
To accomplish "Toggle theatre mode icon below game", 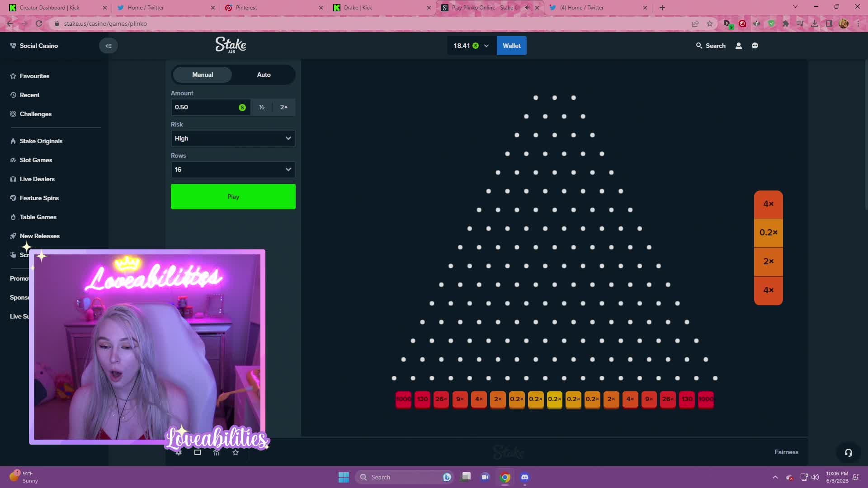I will tap(198, 452).
